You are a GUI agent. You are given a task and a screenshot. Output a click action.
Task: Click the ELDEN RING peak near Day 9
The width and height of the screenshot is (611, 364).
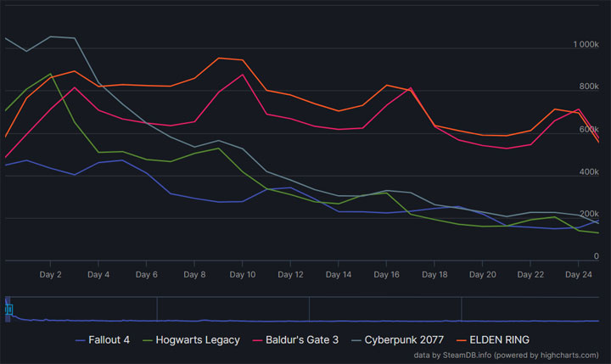219,58
